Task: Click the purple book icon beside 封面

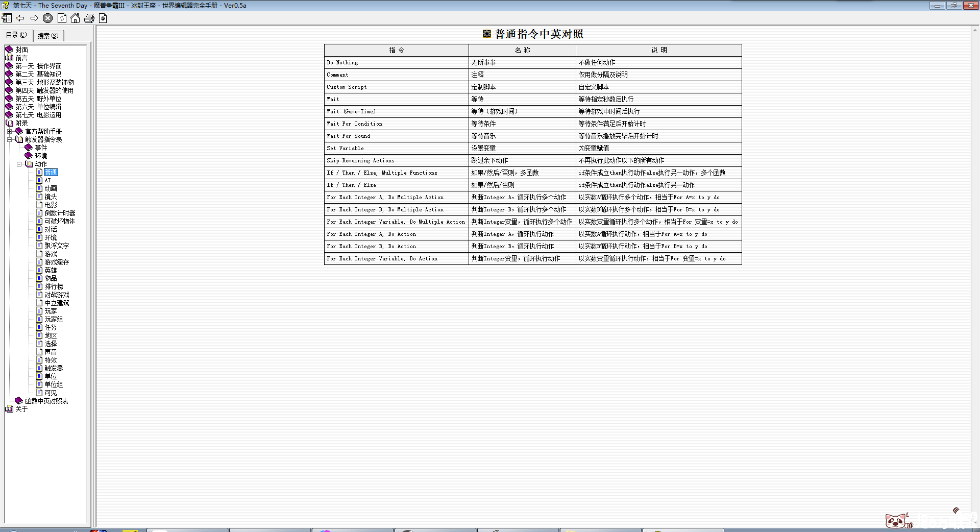Action: point(9,50)
